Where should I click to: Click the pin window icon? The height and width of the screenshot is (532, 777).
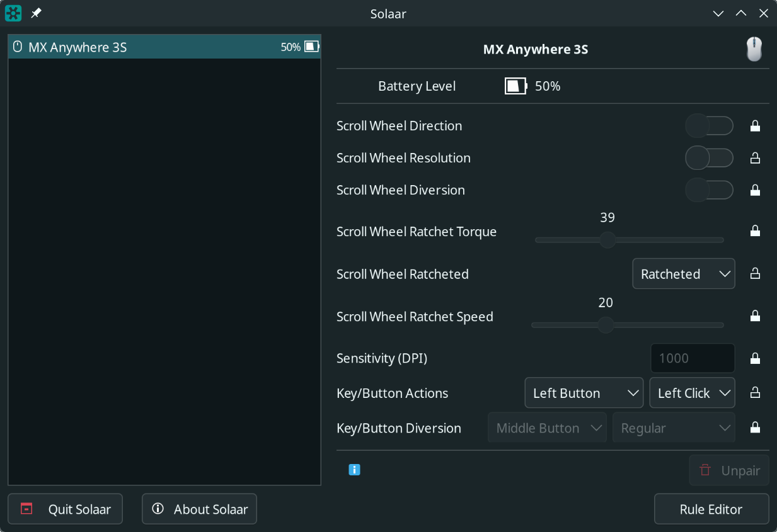pyautogui.click(x=37, y=13)
